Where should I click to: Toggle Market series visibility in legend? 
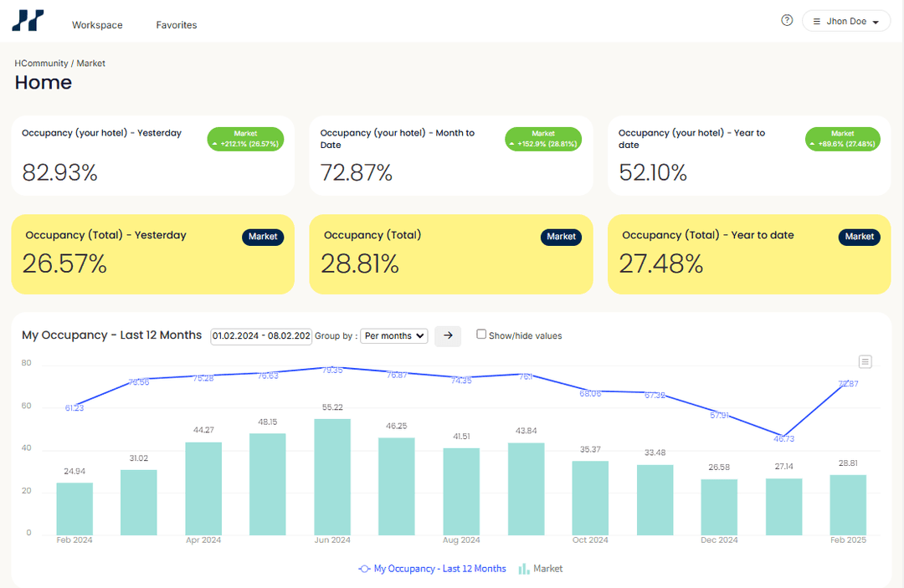click(x=547, y=569)
